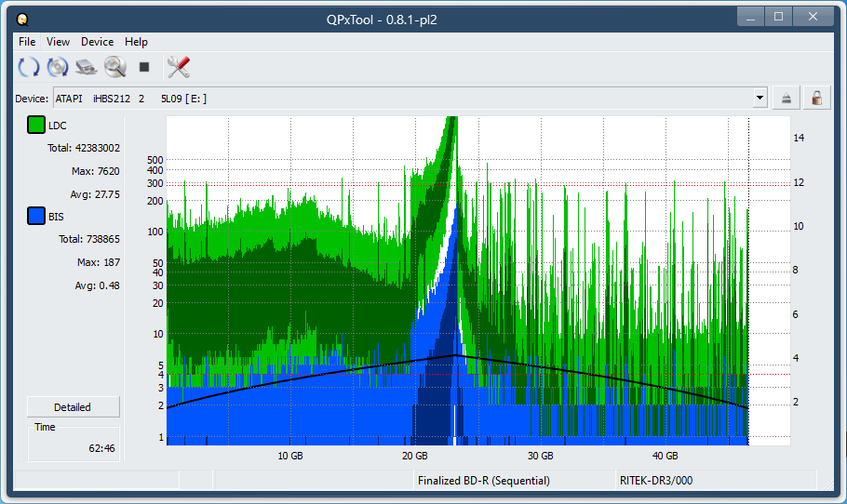
Task: Maximize the QPxTool window
Action: pos(778,17)
